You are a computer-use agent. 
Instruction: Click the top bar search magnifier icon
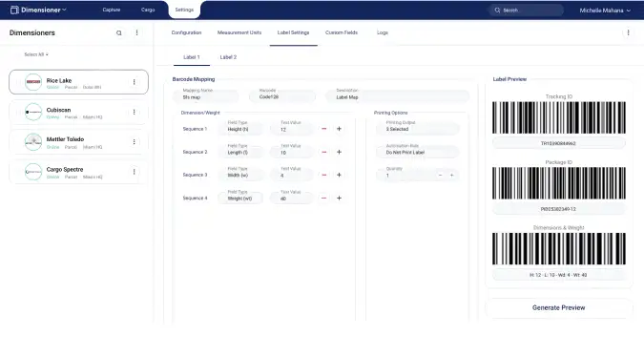(497, 10)
